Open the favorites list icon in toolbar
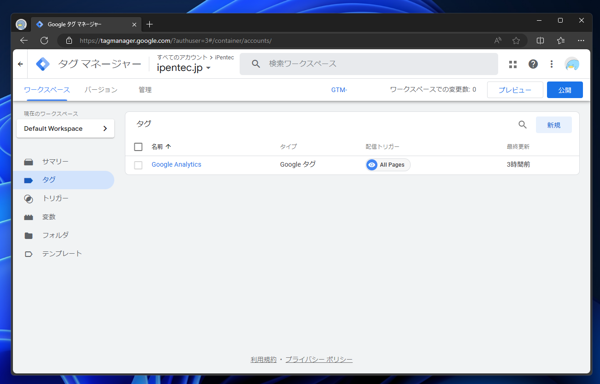This screenshot has height=384, width=600. (x=561, y=41)
